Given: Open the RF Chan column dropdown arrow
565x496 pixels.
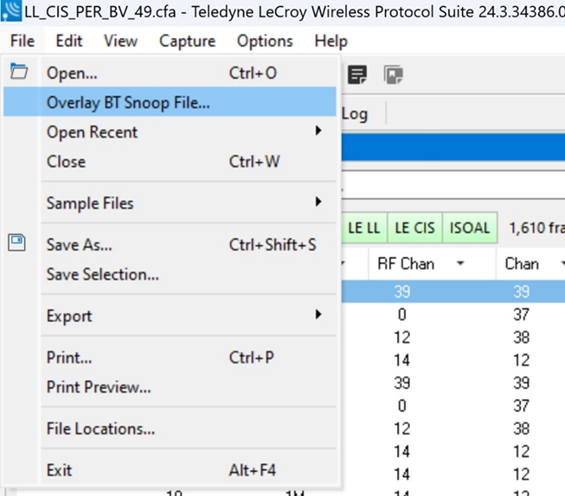Looking at the screenshot, I should point(460,263).
